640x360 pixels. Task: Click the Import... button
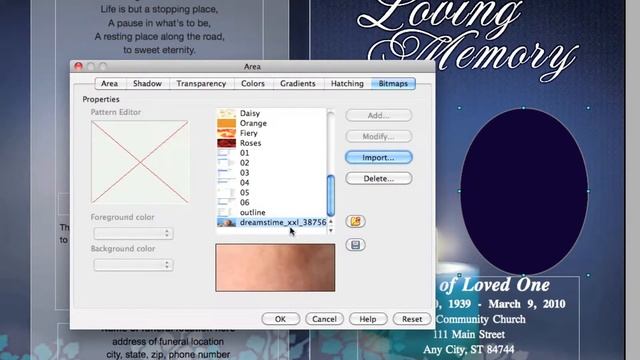(x=378, y=158)
